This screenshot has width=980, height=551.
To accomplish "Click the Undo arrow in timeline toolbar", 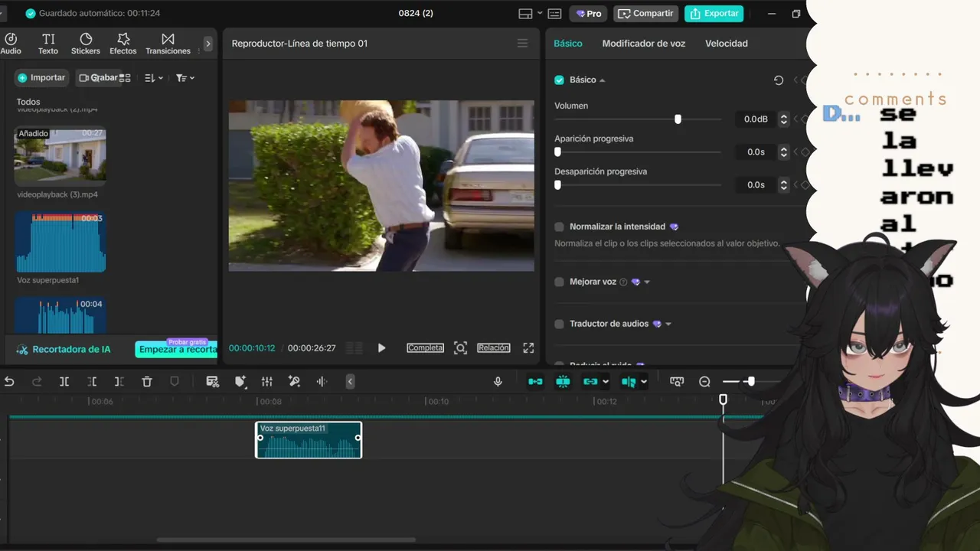I will pos(9,381).
